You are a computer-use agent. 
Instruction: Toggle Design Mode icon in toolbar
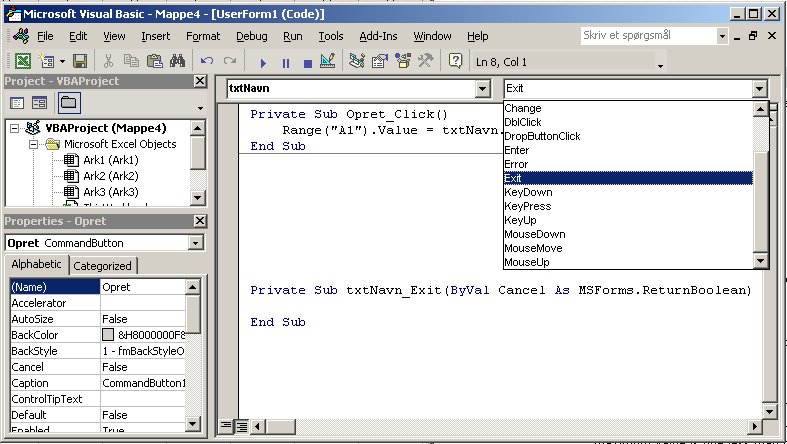point(329,62)
